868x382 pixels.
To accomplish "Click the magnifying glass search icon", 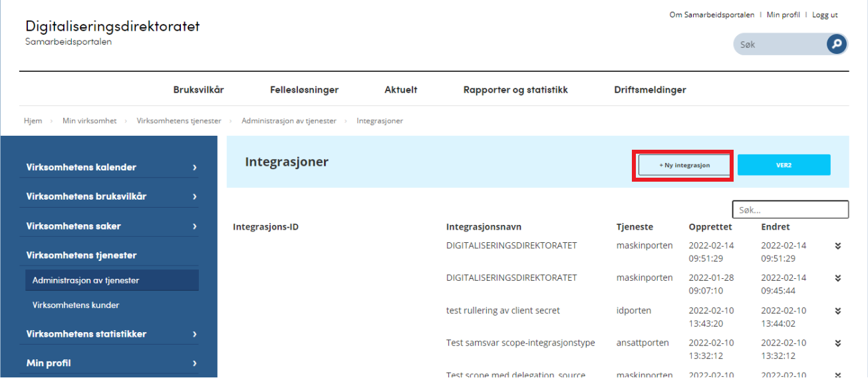I will 836,45.
